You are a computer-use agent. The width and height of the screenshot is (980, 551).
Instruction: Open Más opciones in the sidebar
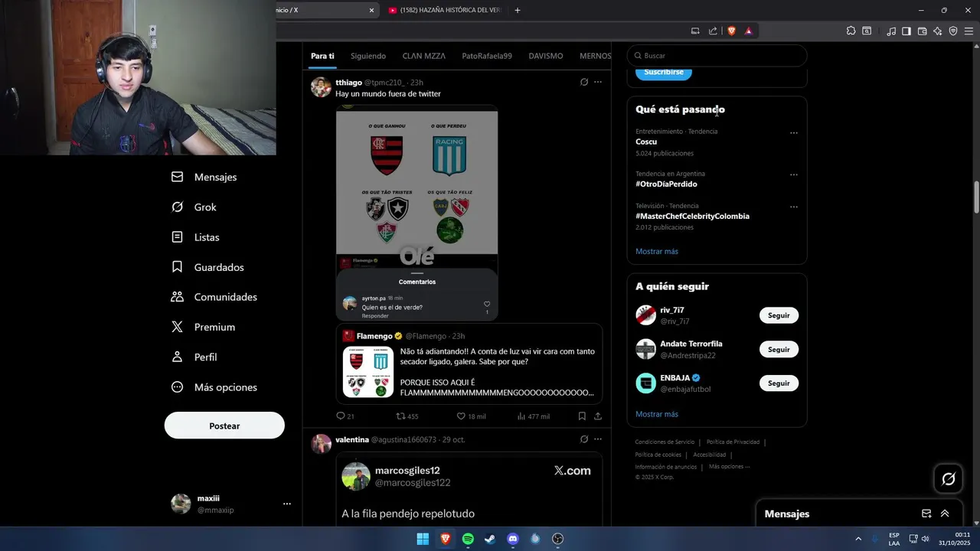click(x=214, y=387)
